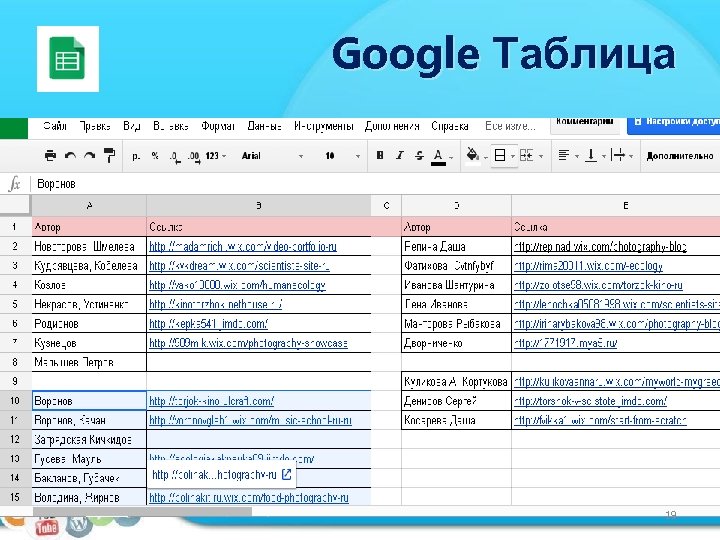Apply currency format with the р. button
The height and width of the screenshot is (540, 720).
coord(136,156)
